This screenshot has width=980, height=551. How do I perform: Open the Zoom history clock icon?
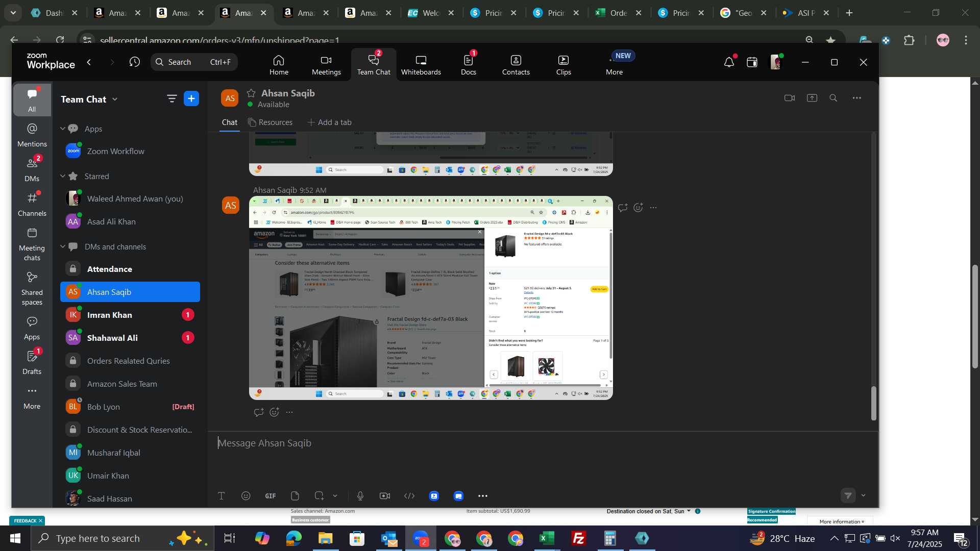pyautogui.click(x=134, y=62)
